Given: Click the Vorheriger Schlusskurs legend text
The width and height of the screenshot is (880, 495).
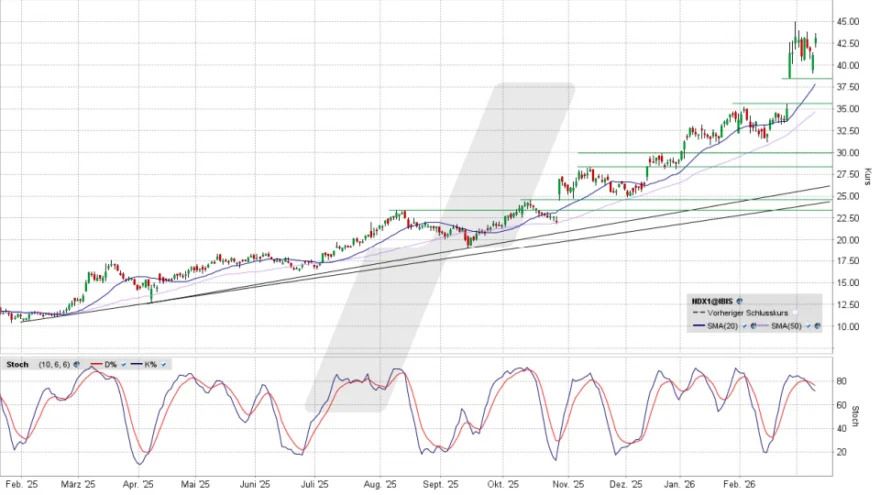Looking at the screenshot, I should (x=748, y=313).
